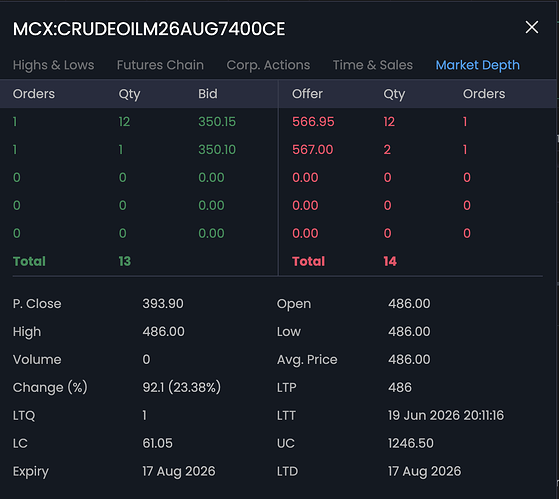Select the Market Depth tab
Viewport: 559px width, 499px height.
pyautogui.click(x=477, y=65)
